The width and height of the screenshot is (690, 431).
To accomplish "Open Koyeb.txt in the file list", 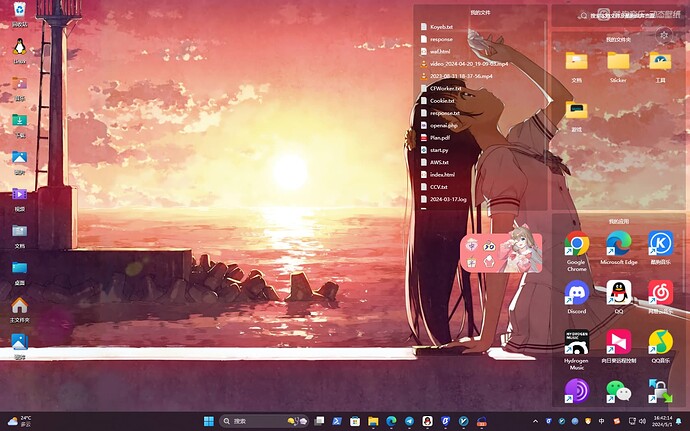I will coord(437,27).
